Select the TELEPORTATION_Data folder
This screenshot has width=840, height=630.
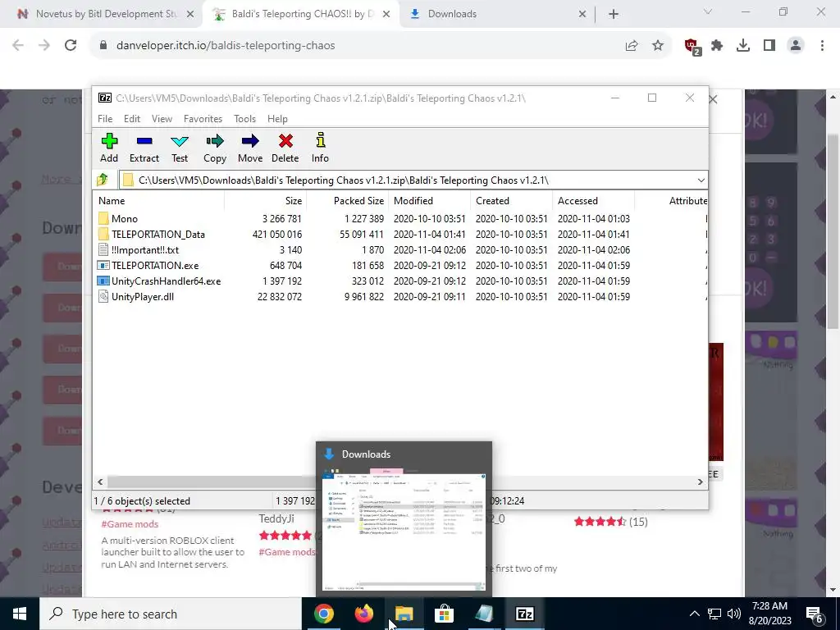pos(158,234)
